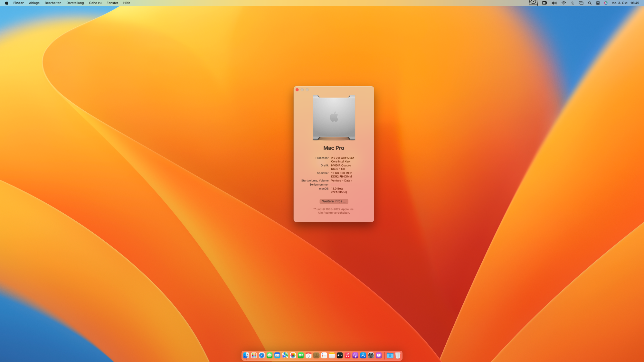Screen dimensions: 644x362
Task: Open Podcasts app in the Dock
Action: pos(355,355)
